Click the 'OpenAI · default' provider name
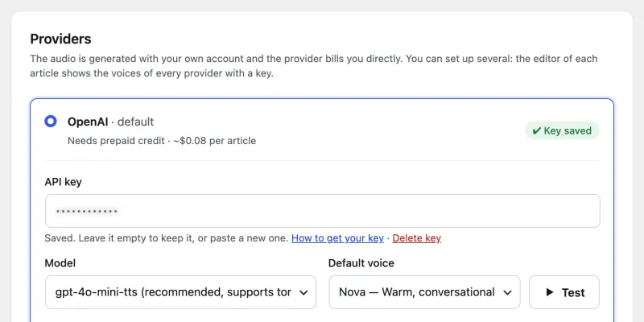The image size is (644, 322). coord(111,122)
